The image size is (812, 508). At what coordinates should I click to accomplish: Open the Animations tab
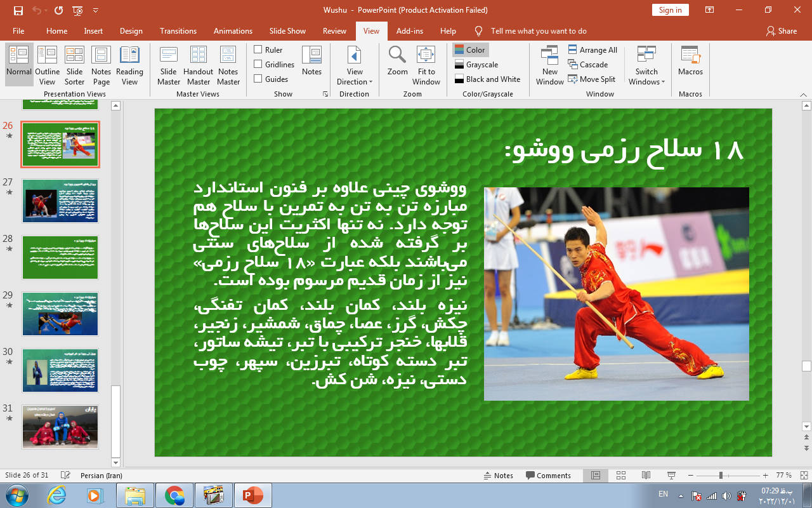tap(233, 31)
